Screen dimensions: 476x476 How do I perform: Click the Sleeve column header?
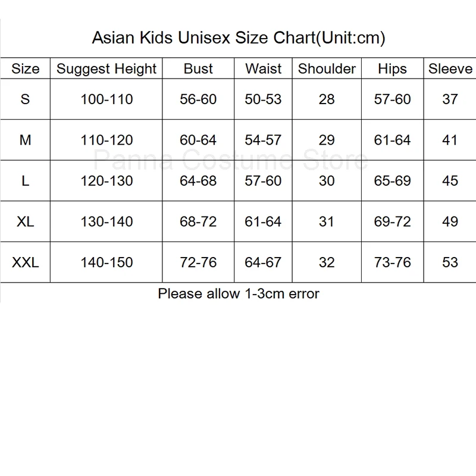click(450, 68)
